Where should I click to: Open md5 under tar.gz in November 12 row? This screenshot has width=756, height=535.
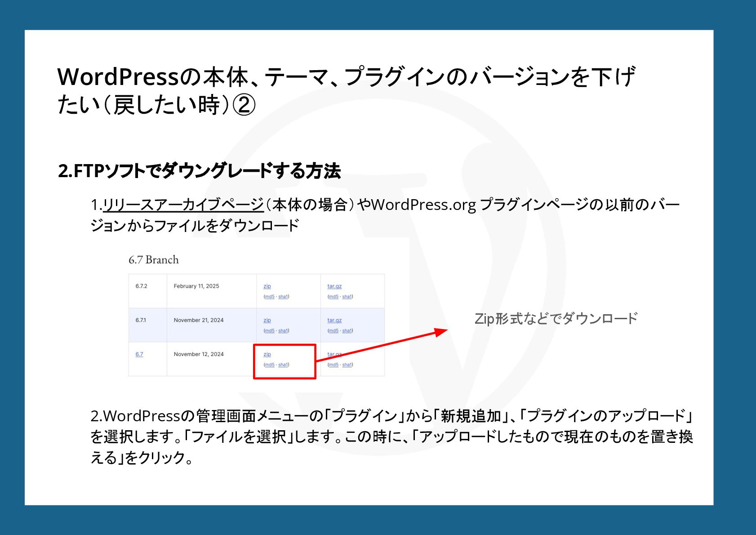click(334, 365)
